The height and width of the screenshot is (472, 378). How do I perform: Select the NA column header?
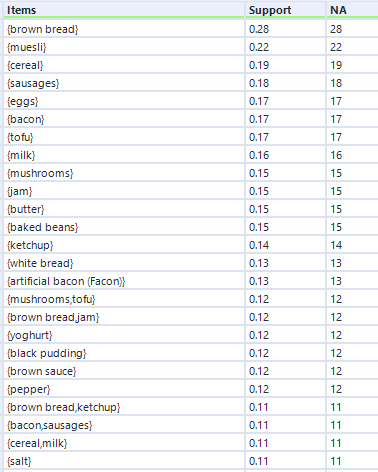click(x=352, y=10)
